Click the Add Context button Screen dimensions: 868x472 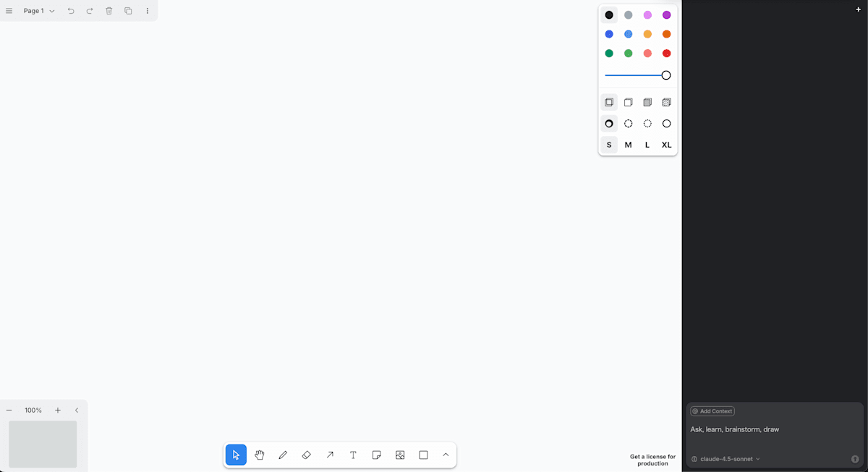[712, 411]
